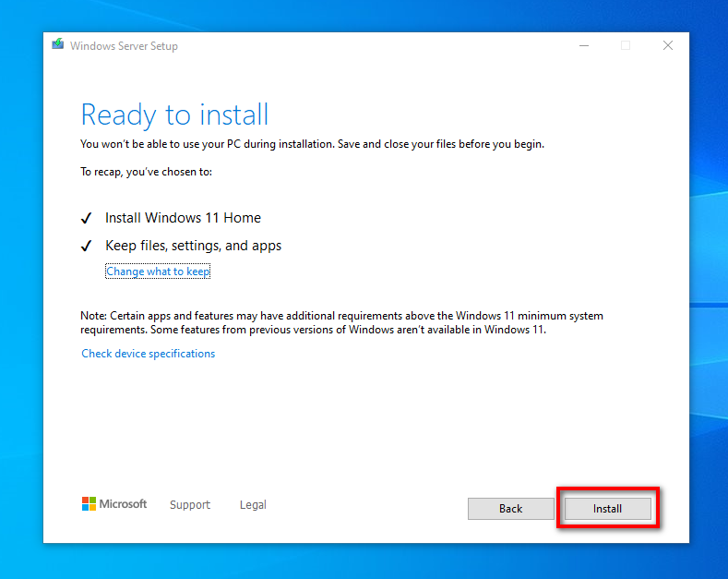Click checkmark beside Keep files, settings, and apps
The image size is (728, 579).
point(87,246)
